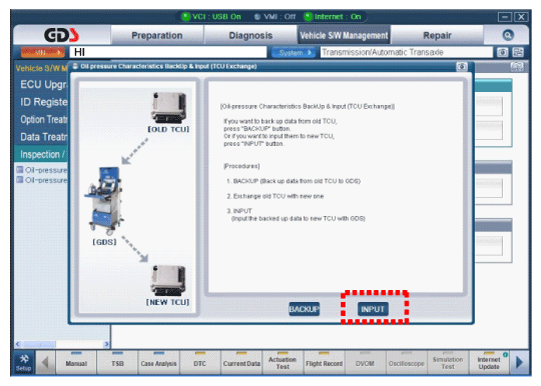Open Actuation Test from bottom toolbar
This screenshot has width=541, height=386.
[x=283, y=363]
